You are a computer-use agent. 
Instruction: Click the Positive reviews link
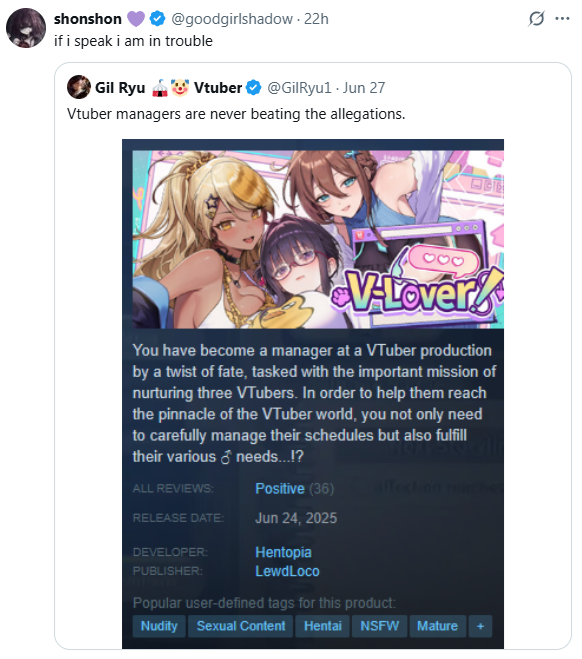[280, 488]
